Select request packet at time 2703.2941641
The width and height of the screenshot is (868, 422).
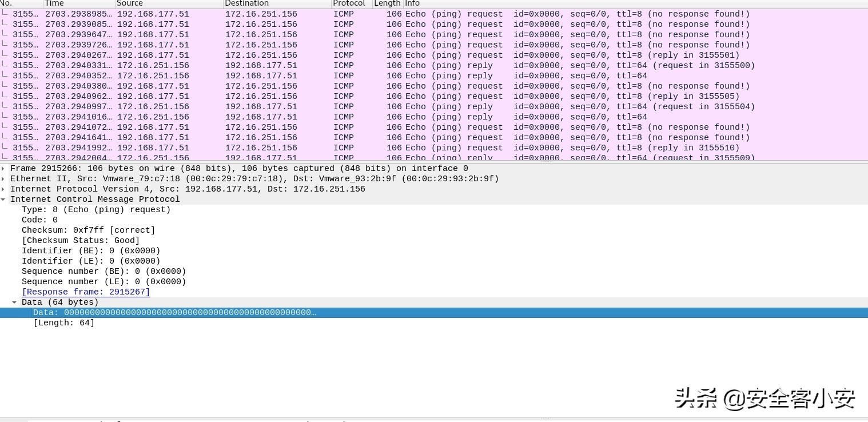(x=434, y=138)
